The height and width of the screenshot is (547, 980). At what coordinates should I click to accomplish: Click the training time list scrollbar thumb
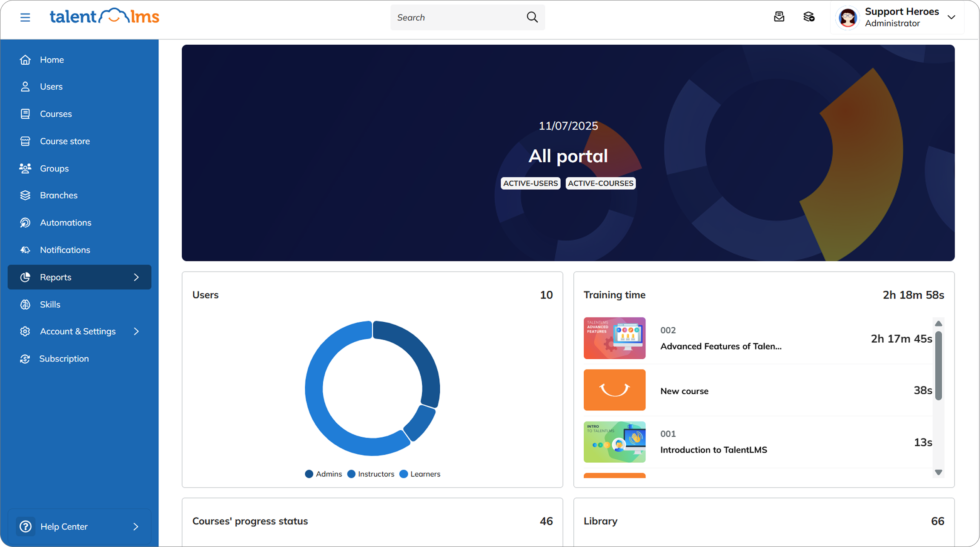(x=938, y=366)
